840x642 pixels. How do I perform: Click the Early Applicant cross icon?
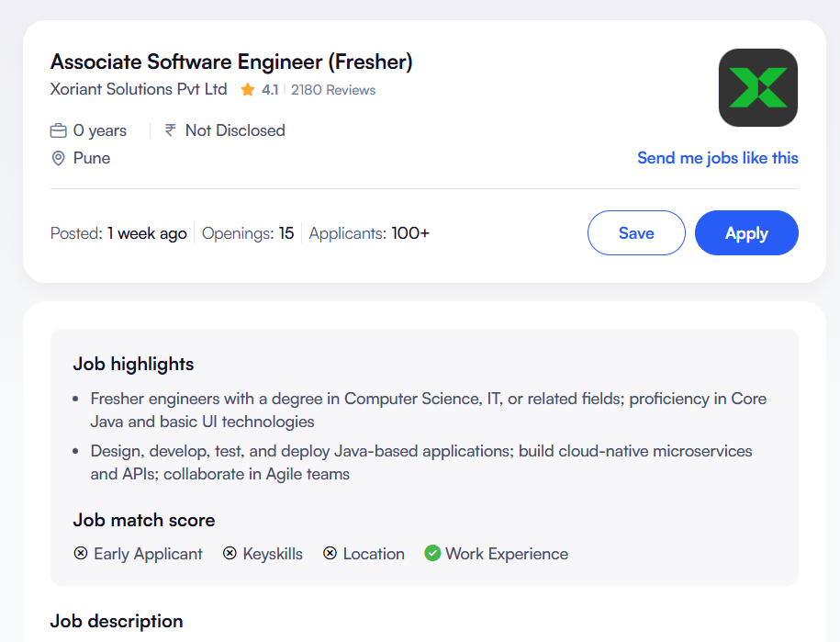81,554
